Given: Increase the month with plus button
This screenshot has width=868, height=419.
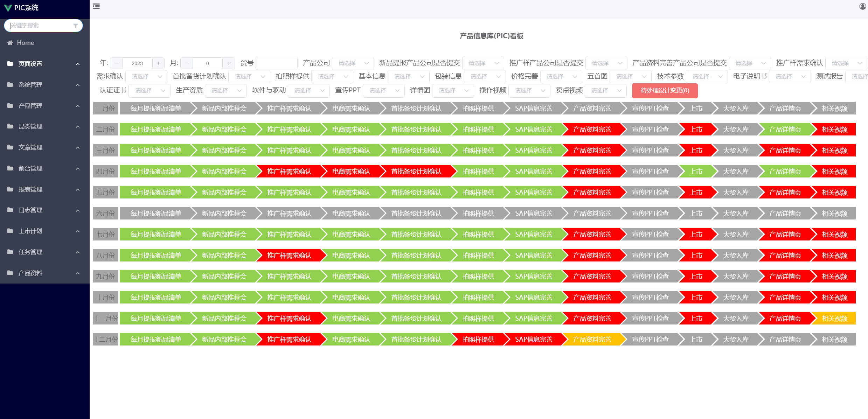Looking at the screenshot, I should pos(229,63).
